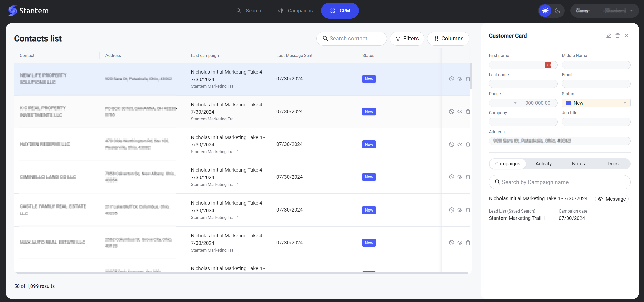Viewport: 644px width, 302px height.
Task: Click the vertical scrollbar of contacts list
Action: 471,76
